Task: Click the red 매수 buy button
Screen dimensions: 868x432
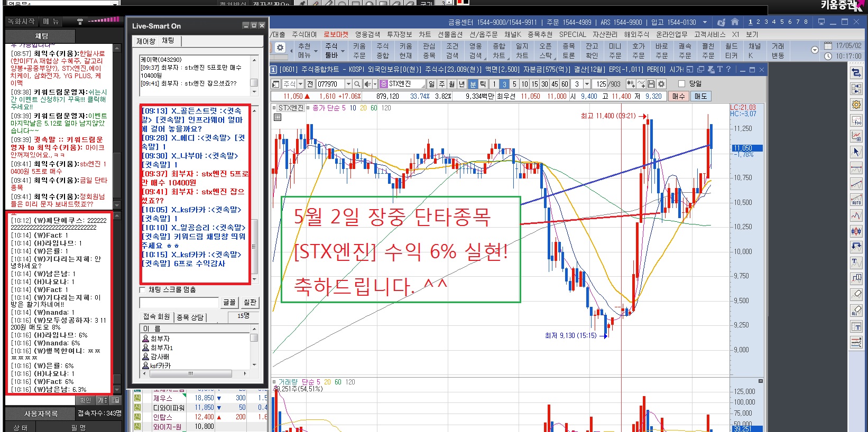Action: click(x=679, y=96)
